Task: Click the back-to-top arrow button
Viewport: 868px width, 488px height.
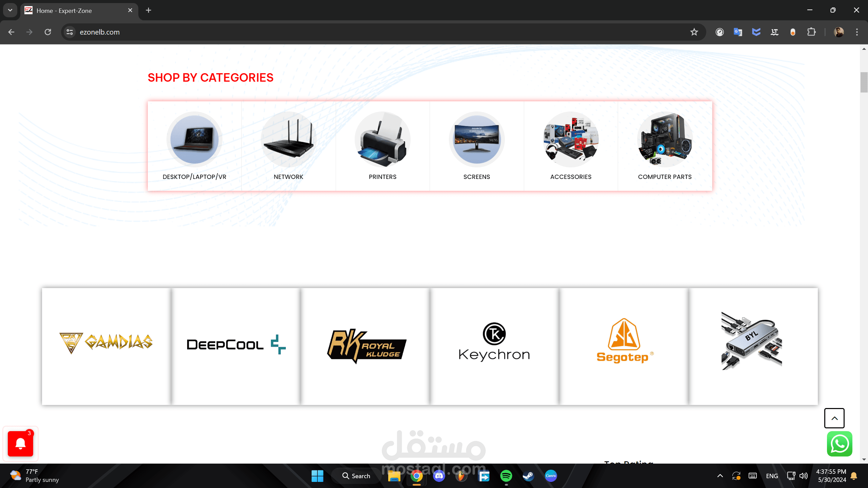Action: 834,418
